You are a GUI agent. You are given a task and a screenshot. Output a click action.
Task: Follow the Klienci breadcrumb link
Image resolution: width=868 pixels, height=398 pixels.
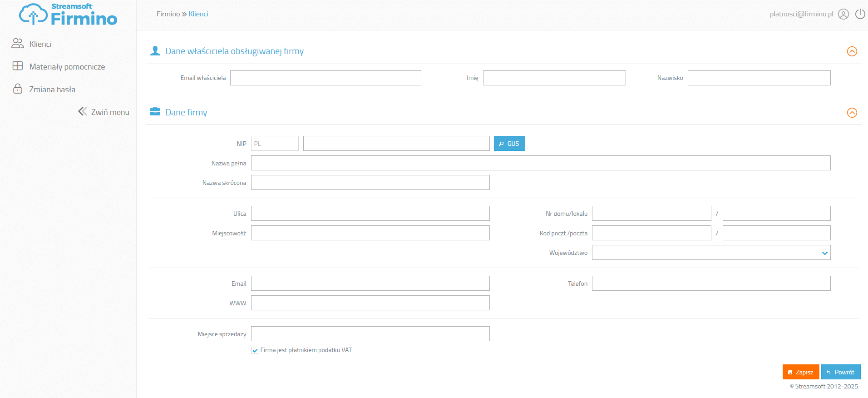click(198, 14)
